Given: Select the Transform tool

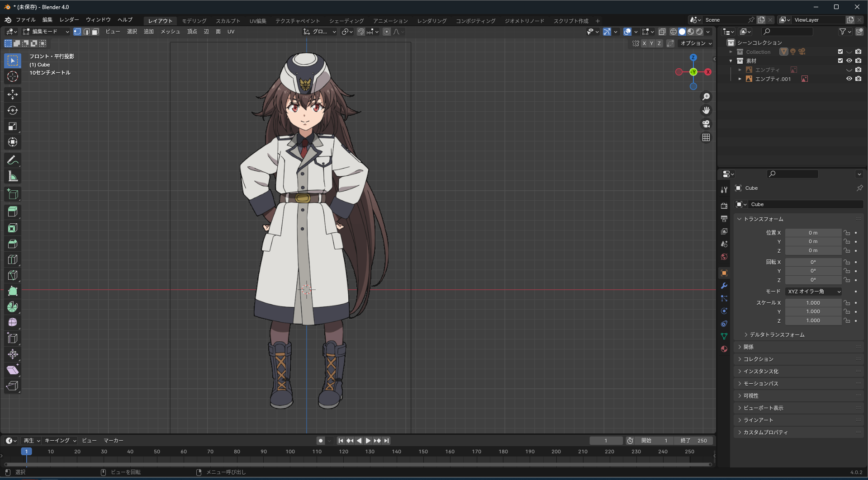Looking at the screenshot, I should click(x=13, y=142).
